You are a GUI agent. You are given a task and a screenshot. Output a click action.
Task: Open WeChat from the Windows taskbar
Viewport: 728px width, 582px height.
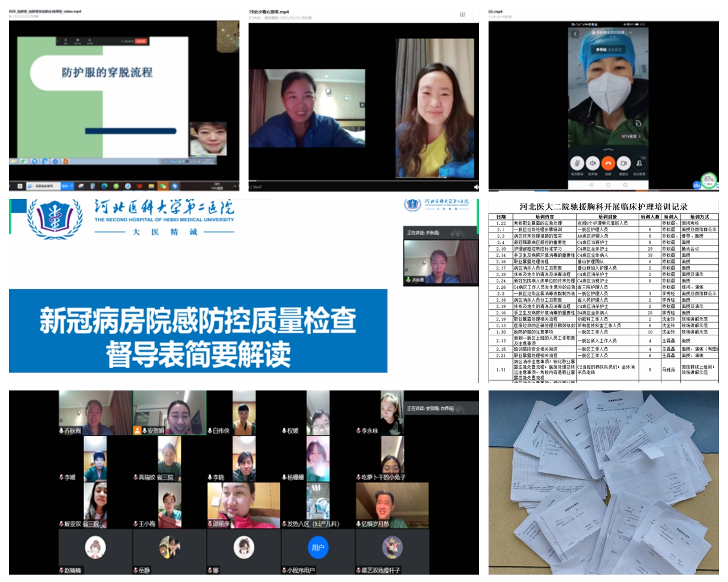163,186
